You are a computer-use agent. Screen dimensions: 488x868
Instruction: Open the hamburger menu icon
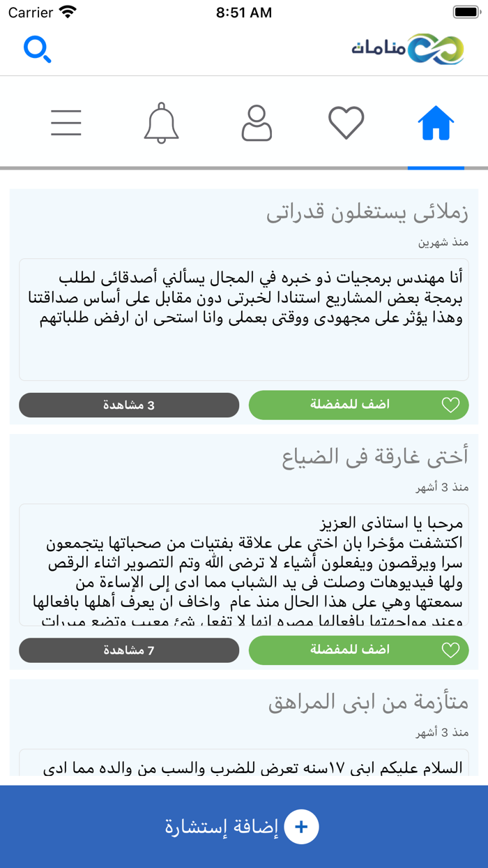66,122
